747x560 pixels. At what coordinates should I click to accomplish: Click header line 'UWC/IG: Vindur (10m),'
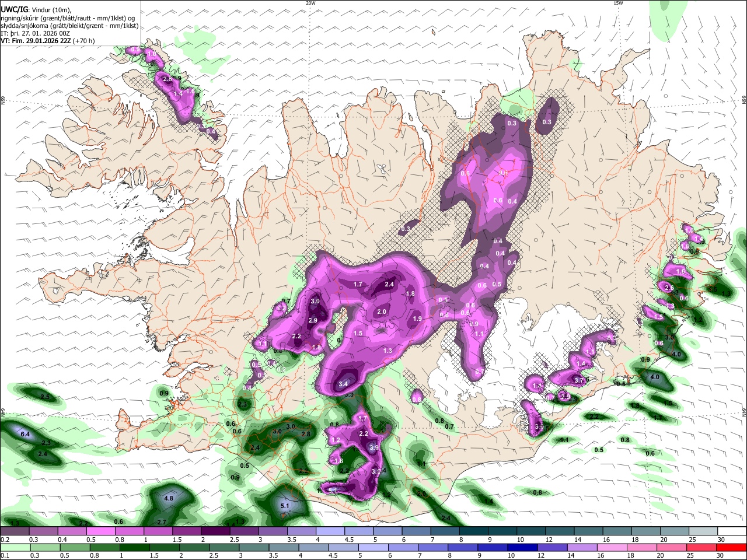[36, 9]
